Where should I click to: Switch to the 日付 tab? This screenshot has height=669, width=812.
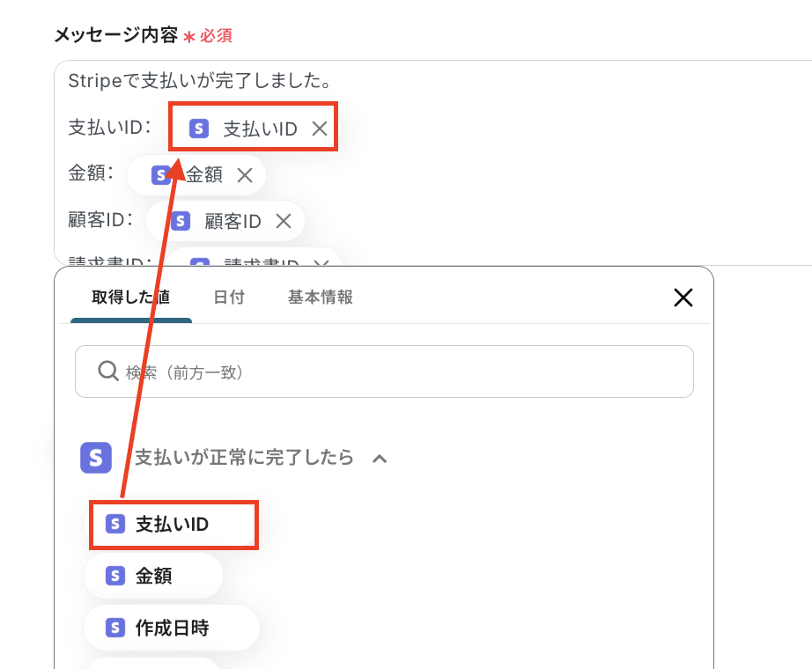click(x=229, y=298)
